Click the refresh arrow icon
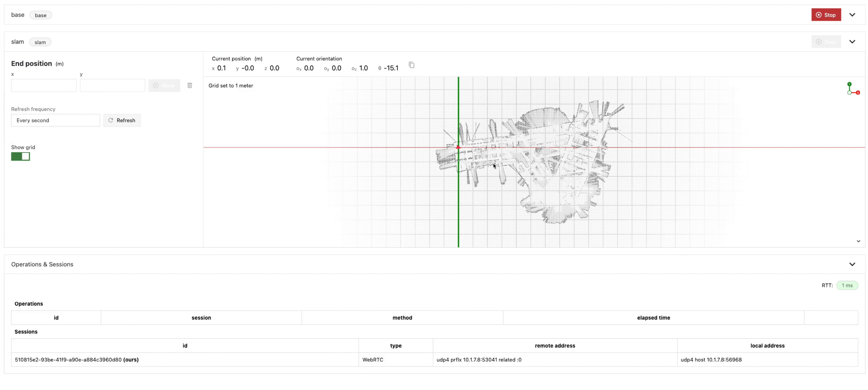 pos(111,120)
